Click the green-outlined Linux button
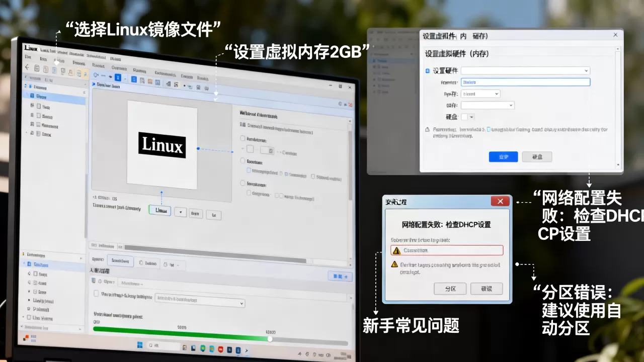Image resolution: width=644 pixels, height=362 pixels. (x=160, y=211)
